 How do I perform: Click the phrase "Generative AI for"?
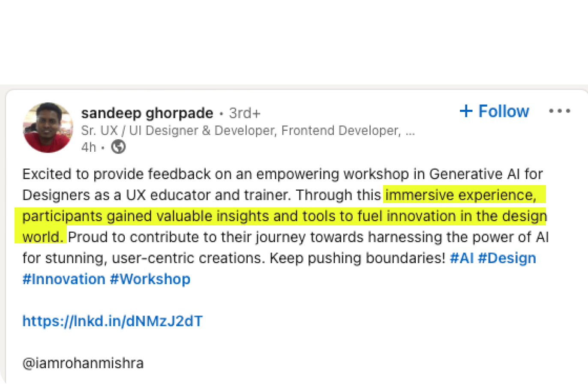486,174
